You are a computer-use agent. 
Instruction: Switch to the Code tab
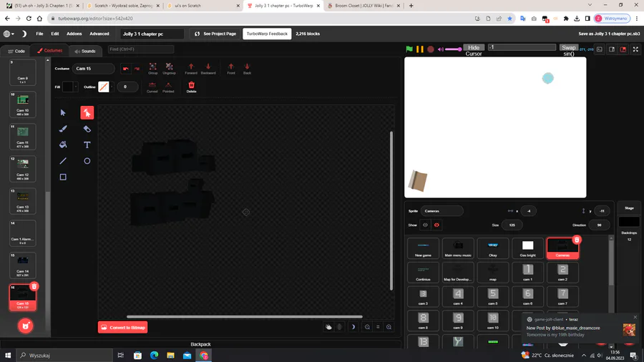point(17,51)
